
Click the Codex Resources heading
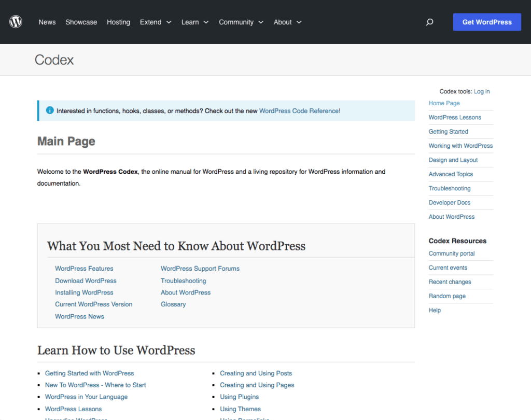(457, 241)
